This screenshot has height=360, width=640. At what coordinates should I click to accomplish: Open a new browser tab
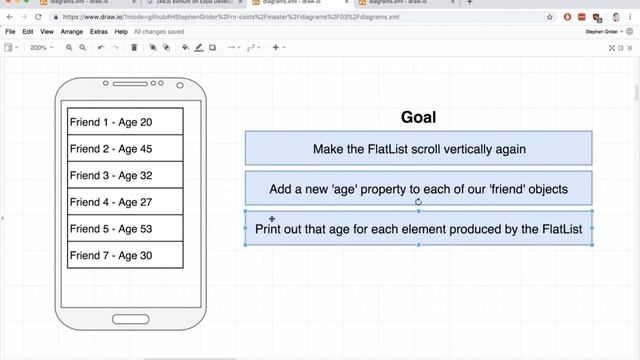pyautogui.click(x=469, y=2)
